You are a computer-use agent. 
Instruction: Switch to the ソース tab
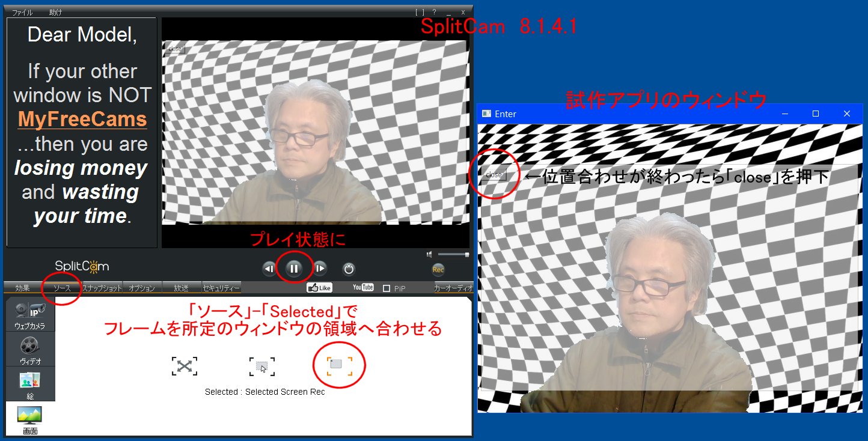(62, 288)
